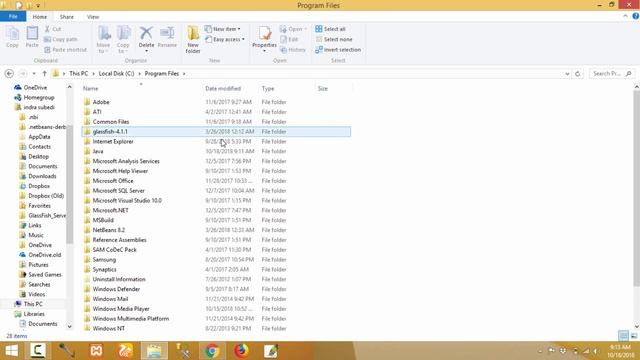The image size is (640, 360).
Task: Open the recent locations dropdown arrow
Action: (x=34, y=73)
